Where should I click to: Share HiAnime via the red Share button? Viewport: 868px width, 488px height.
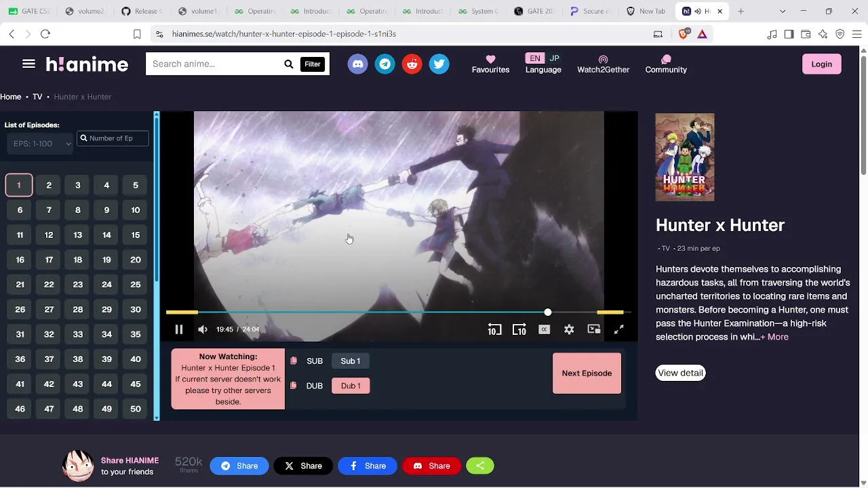click(432, 466)
